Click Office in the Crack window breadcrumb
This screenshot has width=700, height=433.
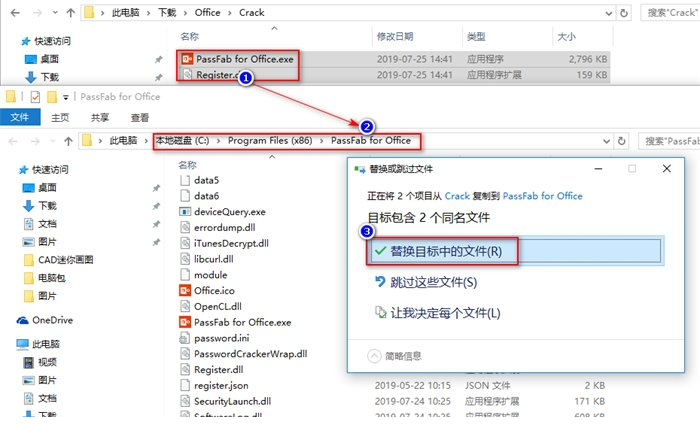[x=207, y=12]
